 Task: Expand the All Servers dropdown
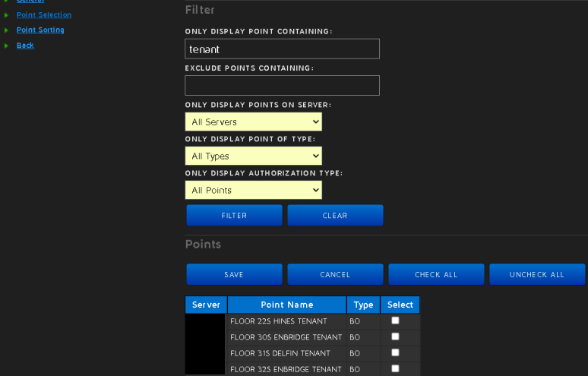[x=253, y=122]
